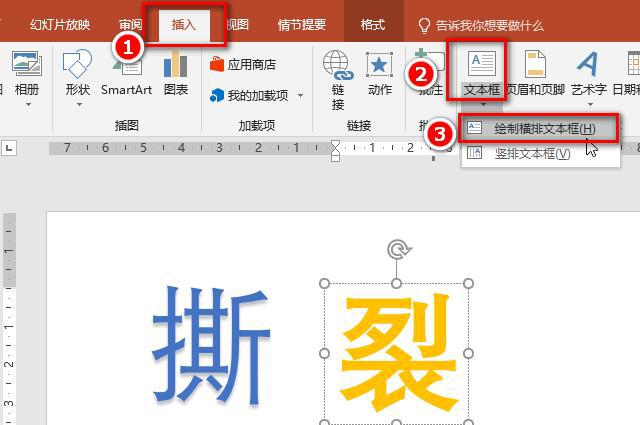Viewport: 640px width, 425px height.
Task: Click the Chart (图表) icon
Action: point(176,72)
